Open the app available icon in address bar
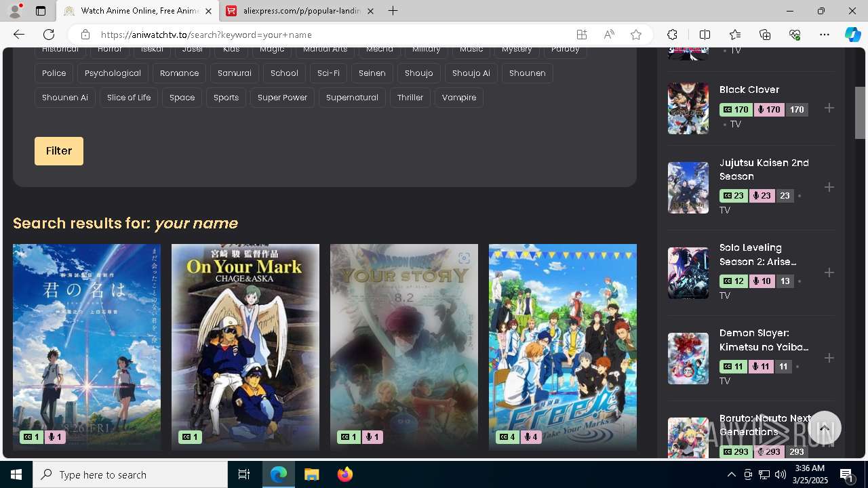Screen dimensions: 868x488 581,35
